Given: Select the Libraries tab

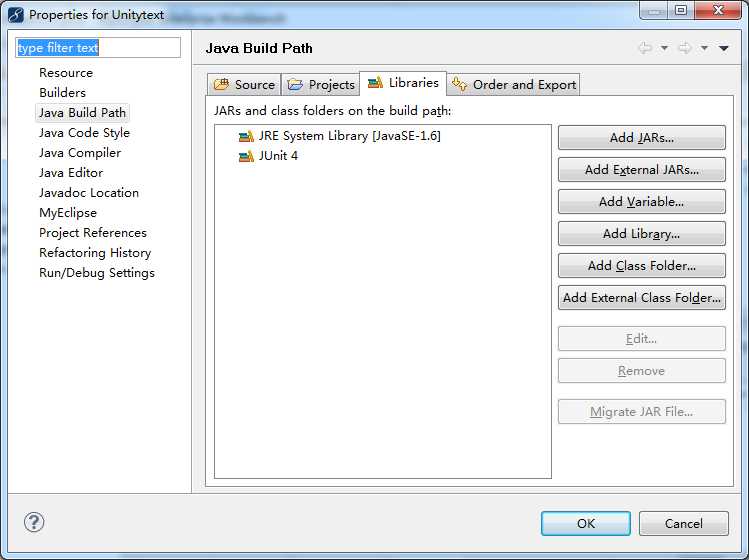Looking at the screenshot, I should (403, 83).
